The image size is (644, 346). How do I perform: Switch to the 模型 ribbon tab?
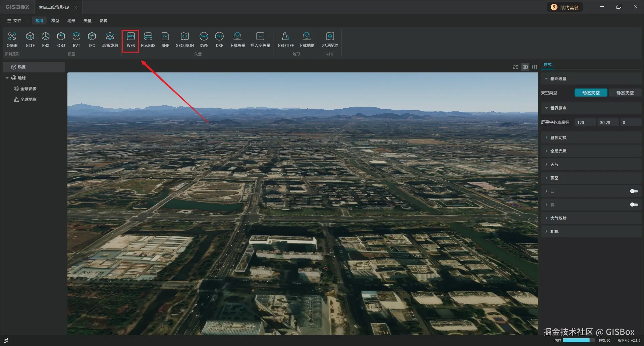pyautogui.click(x=55, y=20)
